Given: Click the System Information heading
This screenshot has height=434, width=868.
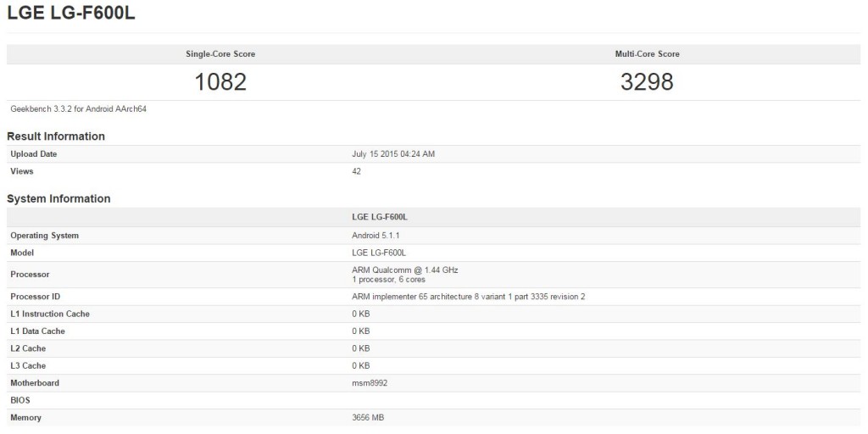Looking at the screenshot, I should click(x=58, y=198).
